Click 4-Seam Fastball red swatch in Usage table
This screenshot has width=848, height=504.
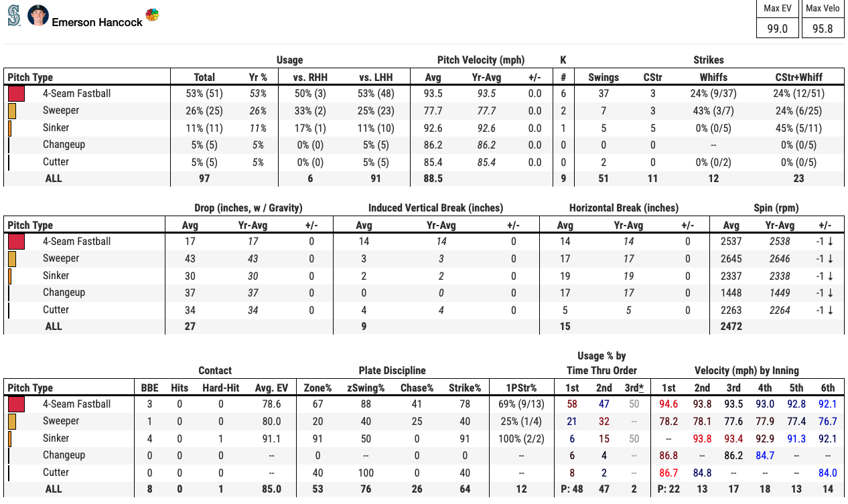point(17,94)
